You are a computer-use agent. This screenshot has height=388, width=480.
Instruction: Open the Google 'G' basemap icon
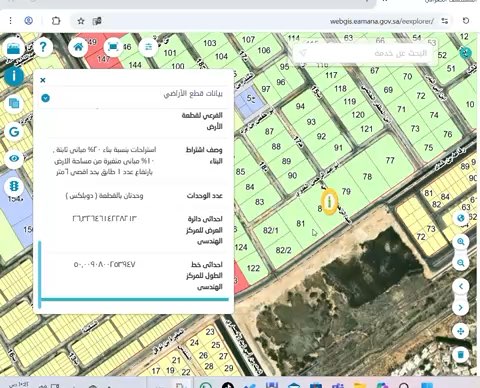[14, 131]
